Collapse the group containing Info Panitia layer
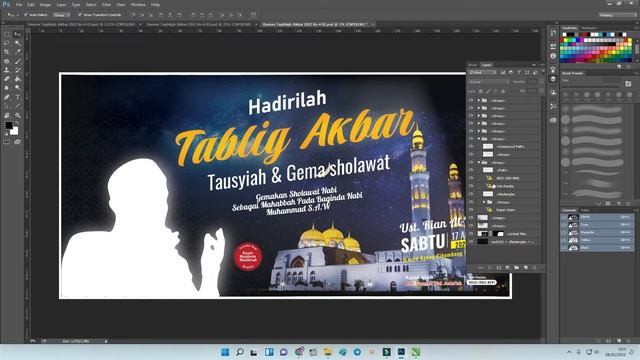This screenshot has width=640, height=360. tap(478, 162)
